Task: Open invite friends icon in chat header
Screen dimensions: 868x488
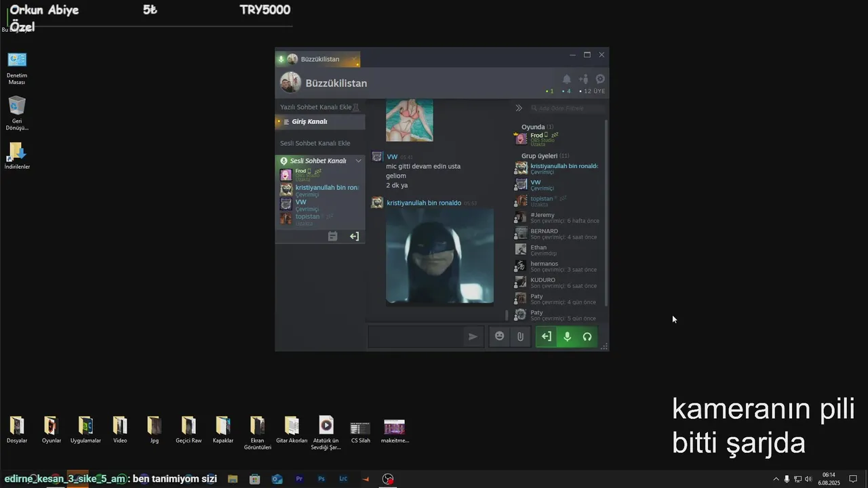Action: pos(583,79)
